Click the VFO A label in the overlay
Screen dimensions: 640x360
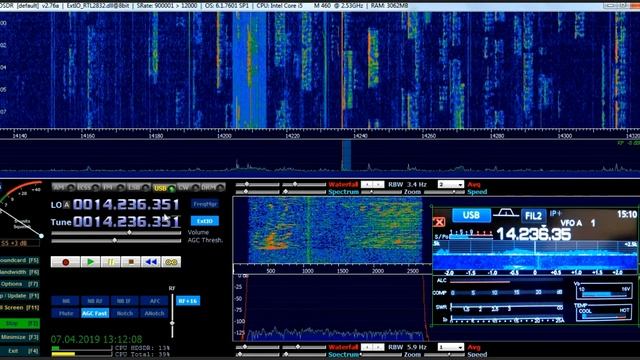click(x=571, y=223)
